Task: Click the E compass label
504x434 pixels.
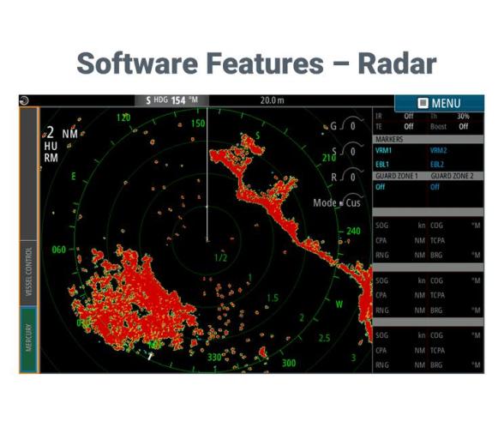Action: pos(74,177)
